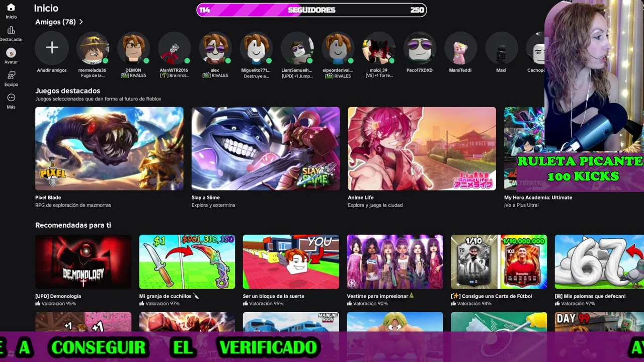Open friend alex's avatar
644x362 pixels.
(215, 48)
